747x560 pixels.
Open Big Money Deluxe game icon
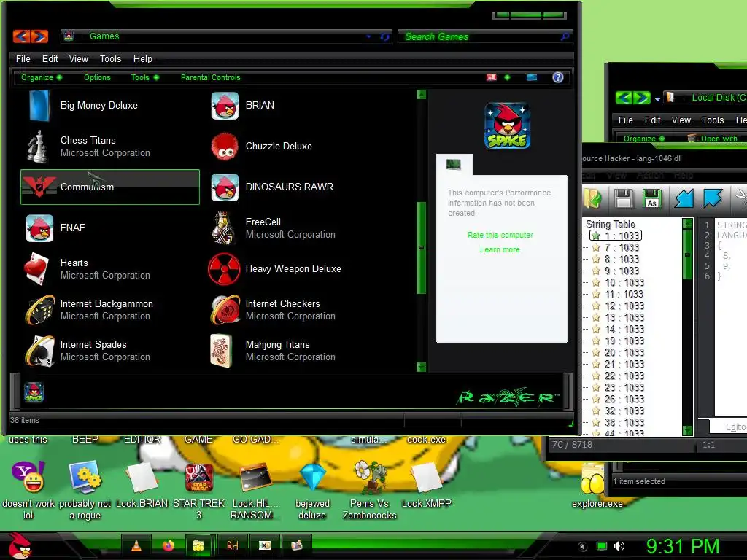[x=39, y=105]
